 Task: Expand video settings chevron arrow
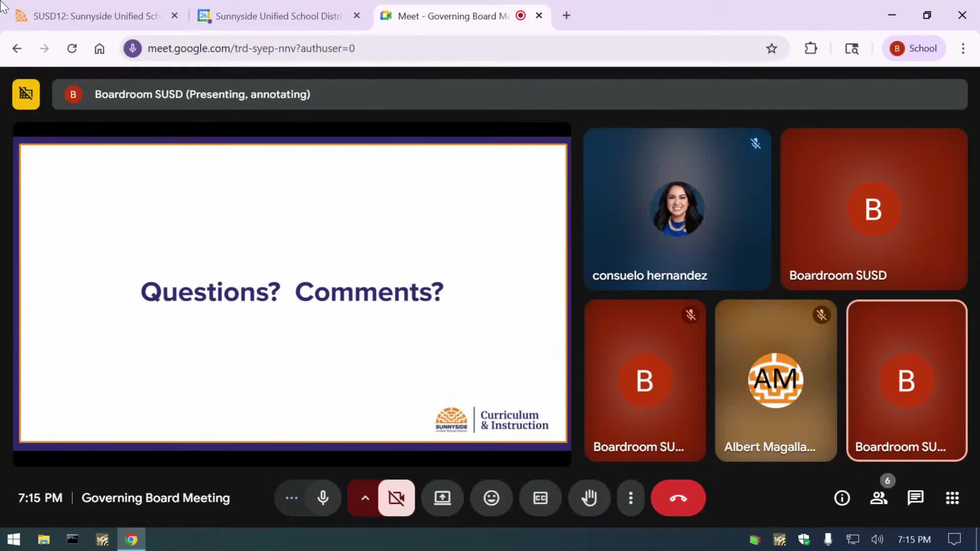click(x=365, y=498)
